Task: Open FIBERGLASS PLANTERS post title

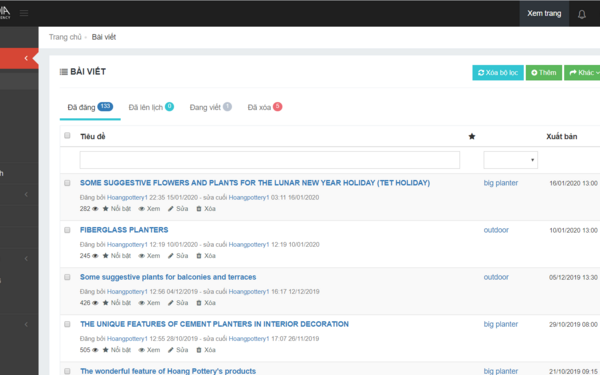Action: (x=124, y=230)
